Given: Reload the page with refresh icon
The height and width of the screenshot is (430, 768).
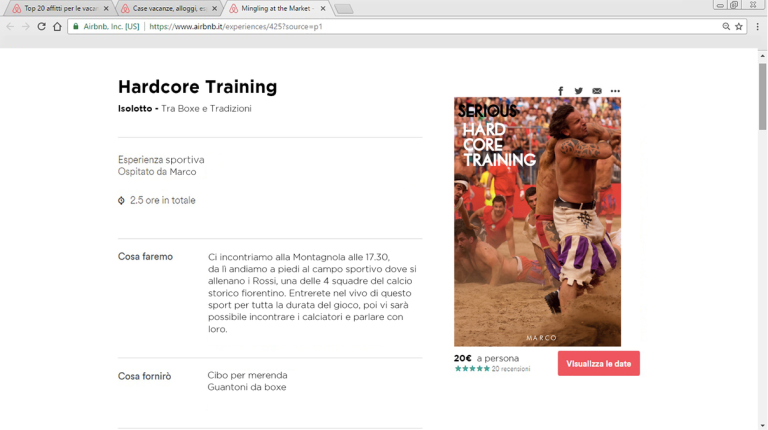Looking at the screenshot, I should point(42,26).
